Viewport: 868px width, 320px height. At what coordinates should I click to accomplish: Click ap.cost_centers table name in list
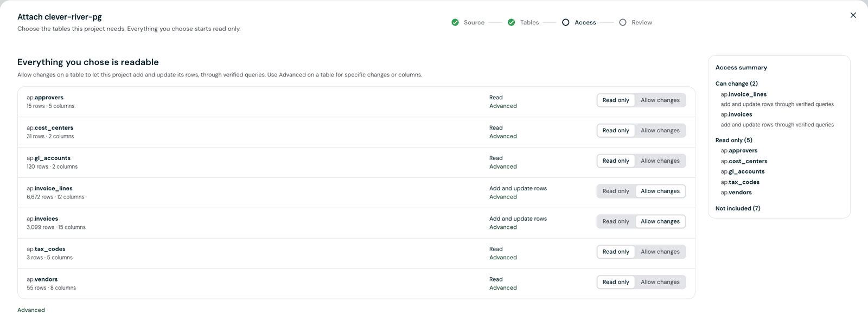click(50, 128)
